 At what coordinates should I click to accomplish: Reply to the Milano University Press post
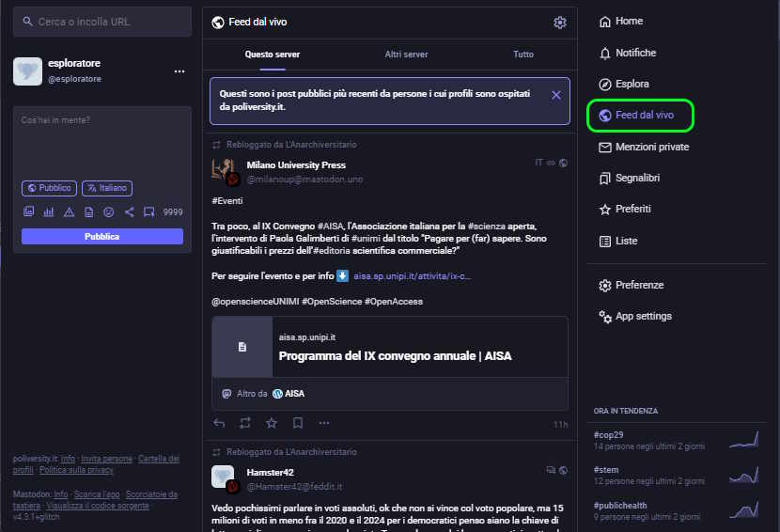point(219,423)
